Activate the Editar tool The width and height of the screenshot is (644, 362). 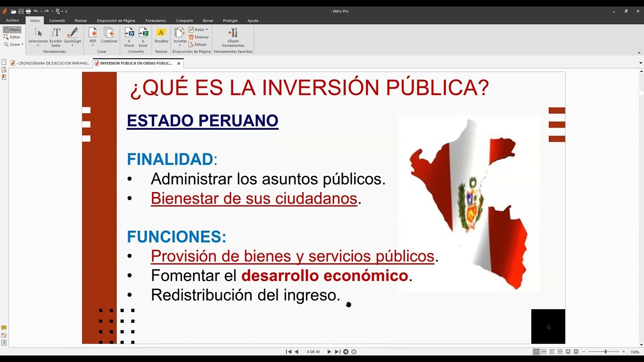(12, 37)
